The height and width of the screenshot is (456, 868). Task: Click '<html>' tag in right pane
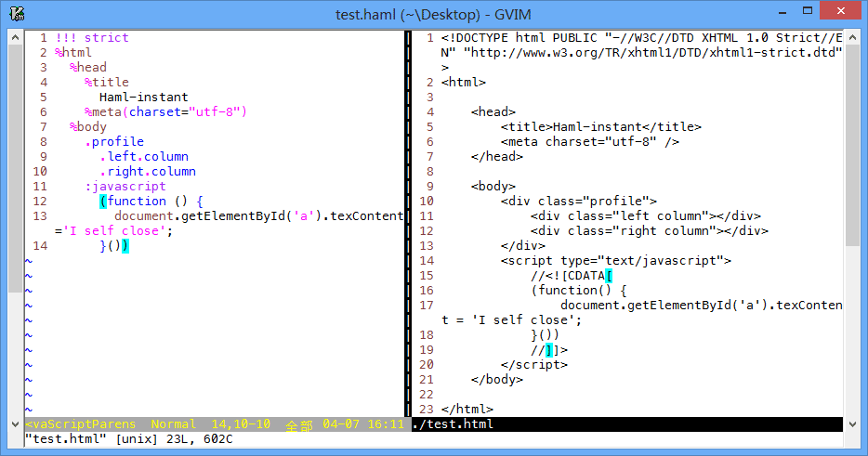(x=464, y=83)
